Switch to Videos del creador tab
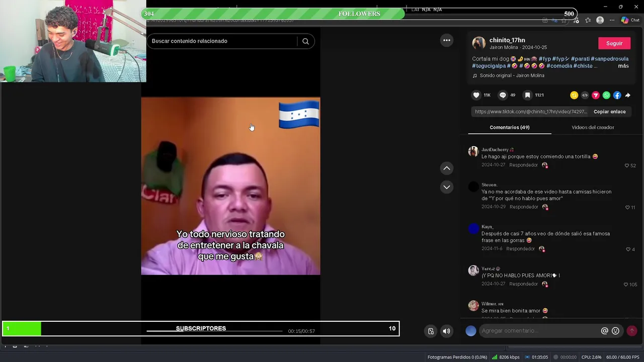Image resolution: width=644 pixels, height=362 pixels. tap(593, 127)
